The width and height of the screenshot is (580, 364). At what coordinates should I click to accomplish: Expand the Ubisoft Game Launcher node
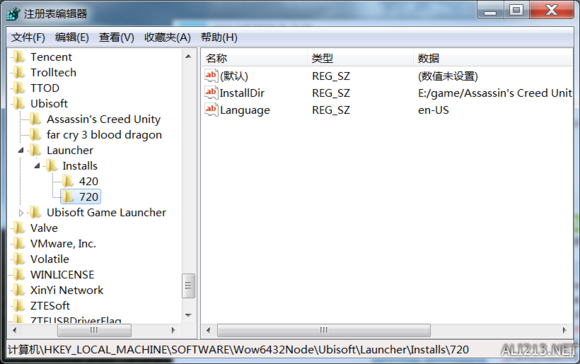[21, 213]
